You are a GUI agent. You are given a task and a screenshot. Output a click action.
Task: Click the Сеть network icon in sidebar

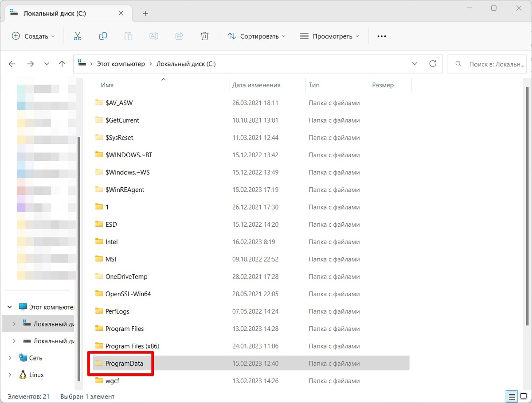(23, 357)
